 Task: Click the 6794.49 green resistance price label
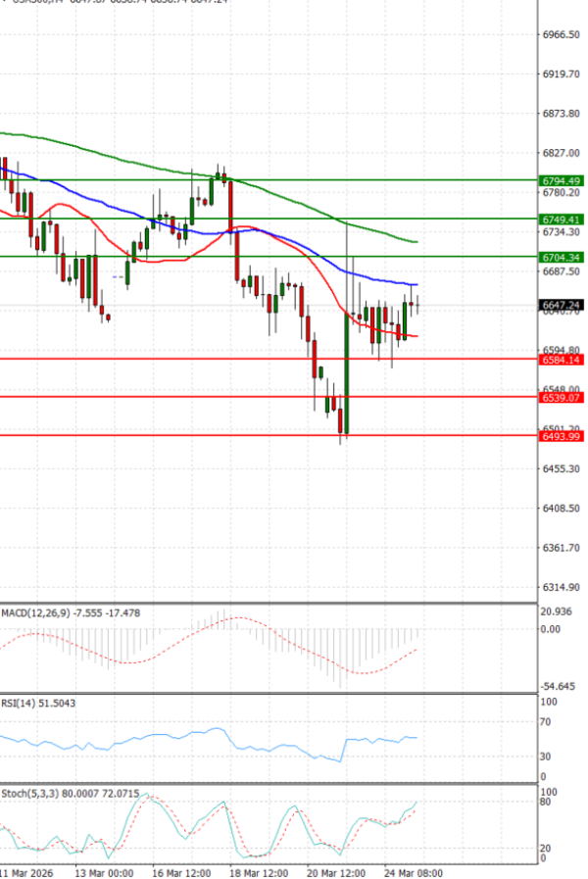(x=562, y=180)
